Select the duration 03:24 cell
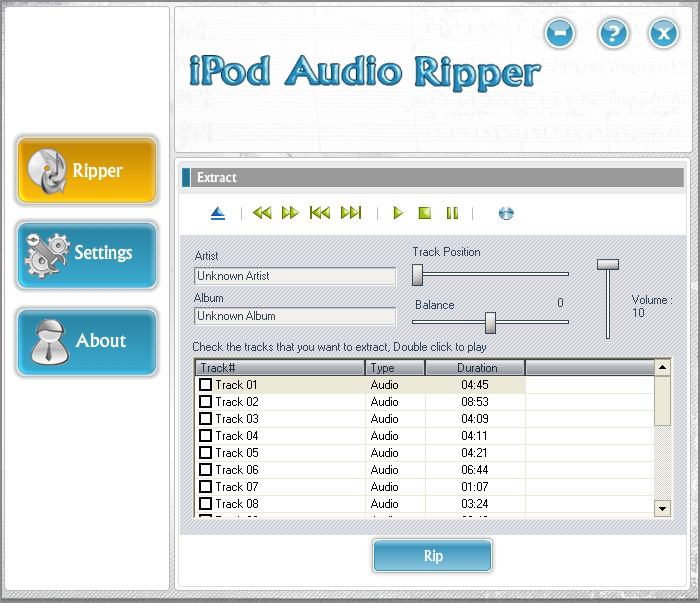The image size is (700, 603). click(475, 503)
